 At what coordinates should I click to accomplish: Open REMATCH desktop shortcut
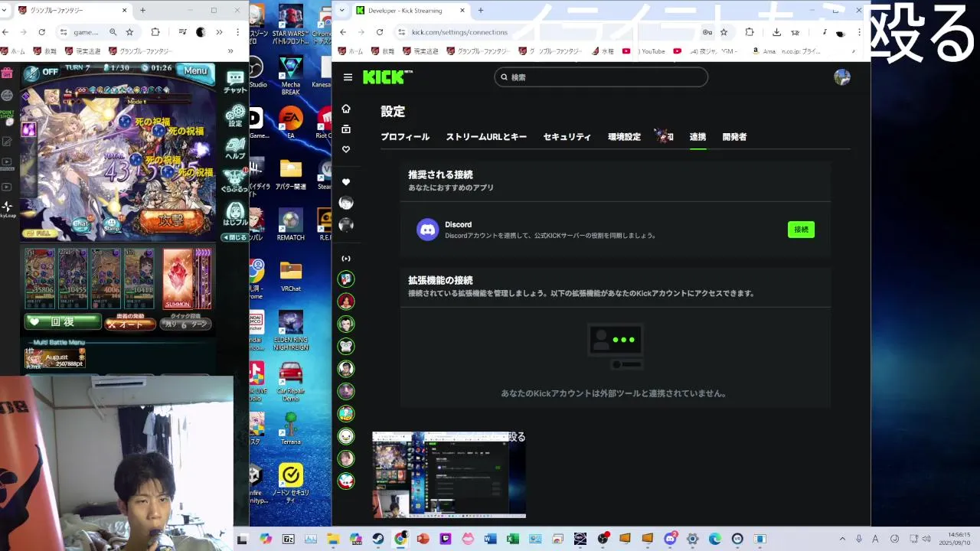point(291,224)
